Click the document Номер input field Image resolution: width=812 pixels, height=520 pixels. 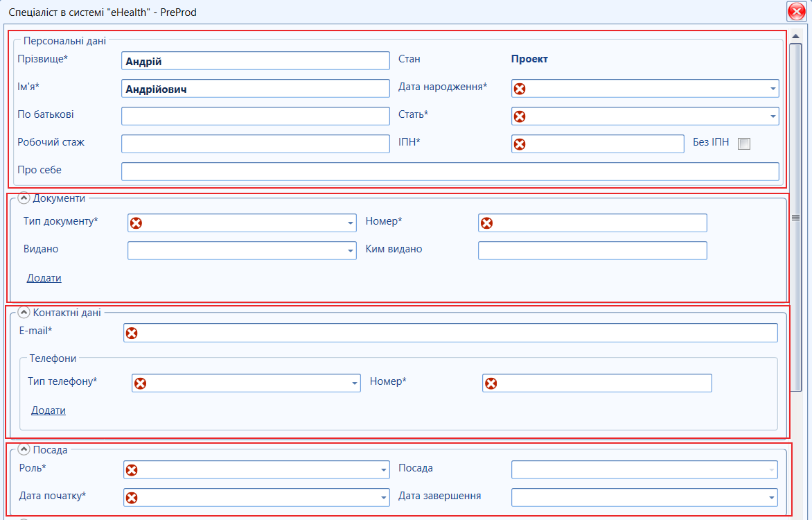(592, 223)
